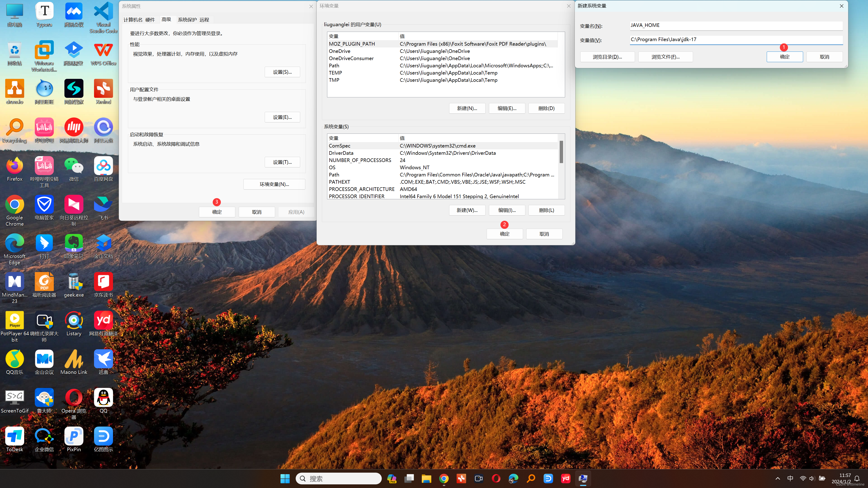868x488 pixels.
Task: Select NUMBER_OF_PROCESSORS variable row
Action: coord(443,160)
